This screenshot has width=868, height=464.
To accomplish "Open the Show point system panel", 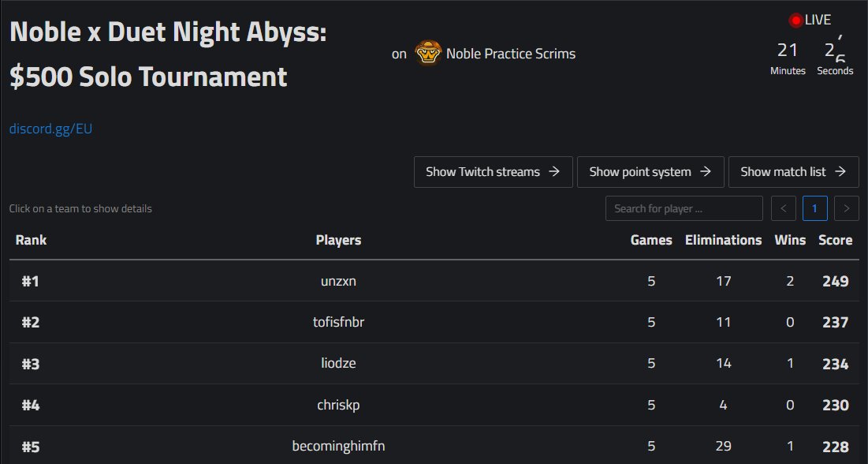I will [x=650, y=172].
